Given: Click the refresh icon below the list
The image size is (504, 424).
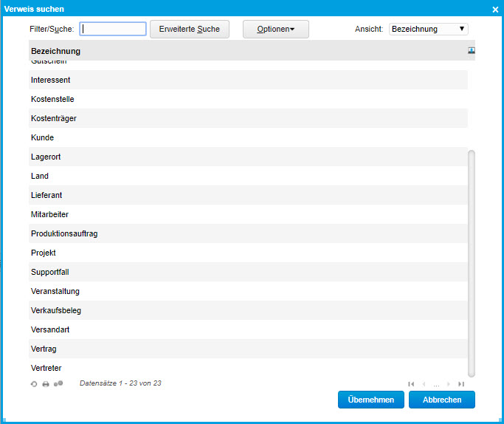Looking at the screenshot, I should coord(34,384).
